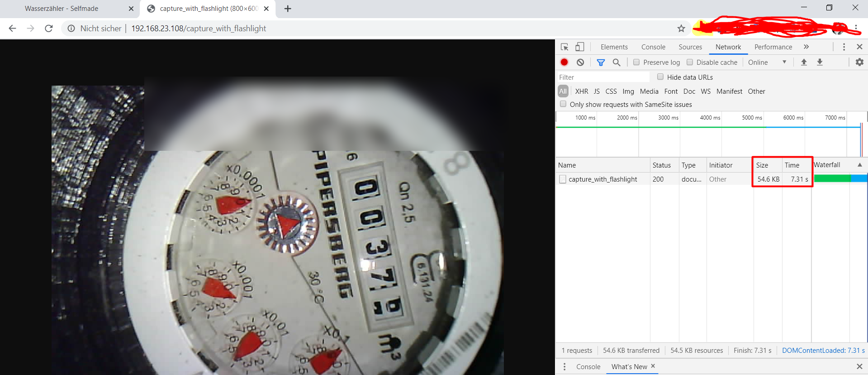Viewport: 868px width, 375px height.
Task: View site information Nicht sicher icon
Action: pos(71,29)
